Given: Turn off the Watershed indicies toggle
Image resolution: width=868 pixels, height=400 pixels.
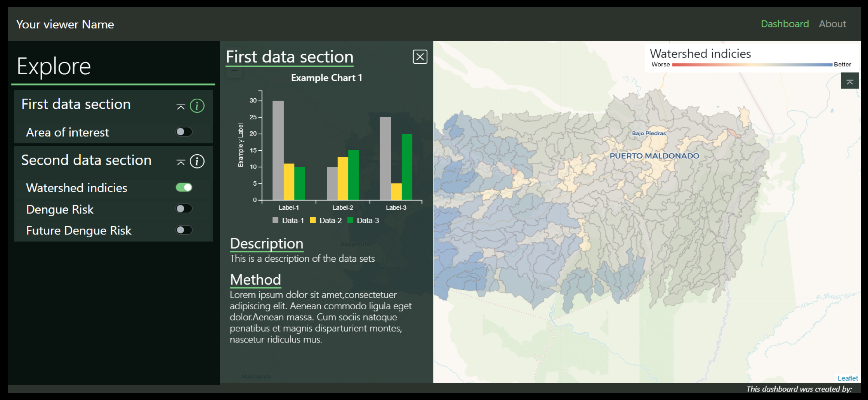Looking at the screenshot, I should [x=184, y=188].
